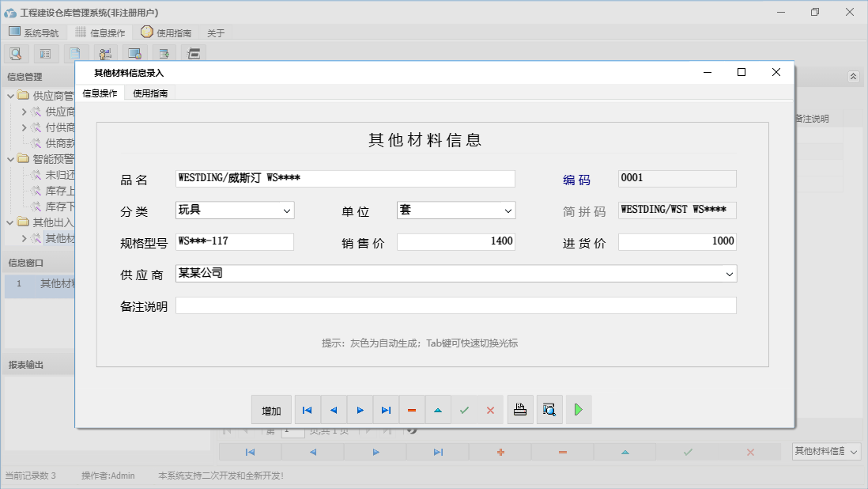Open print preview with the magnifier icon
This screenshot has width=868, height=489.
click(549, 410)
